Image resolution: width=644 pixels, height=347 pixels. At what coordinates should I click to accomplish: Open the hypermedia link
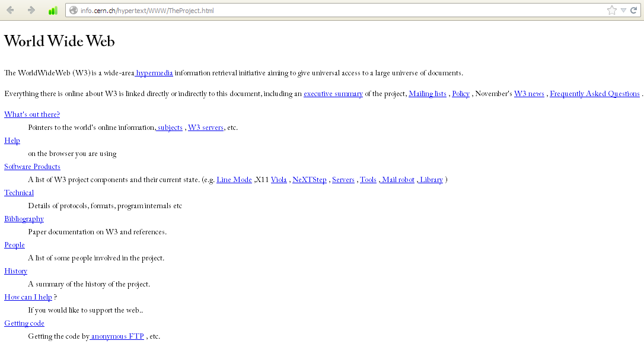154,73
